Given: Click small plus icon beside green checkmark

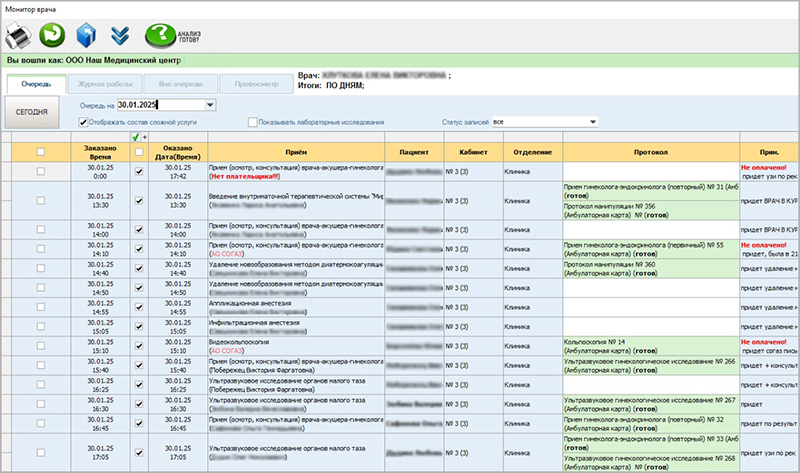Looking at the screenshot, I should click(x=146, y=137).
